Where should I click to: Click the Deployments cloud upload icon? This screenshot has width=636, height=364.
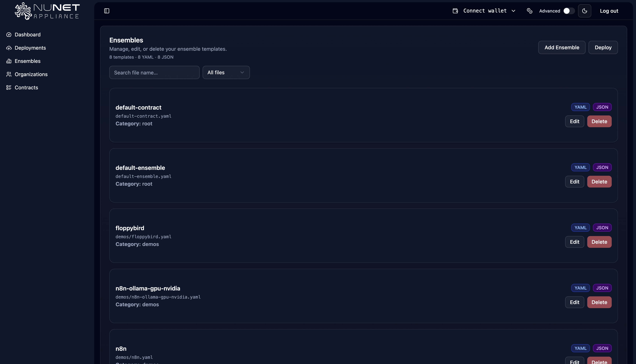[x=9, y=48]
